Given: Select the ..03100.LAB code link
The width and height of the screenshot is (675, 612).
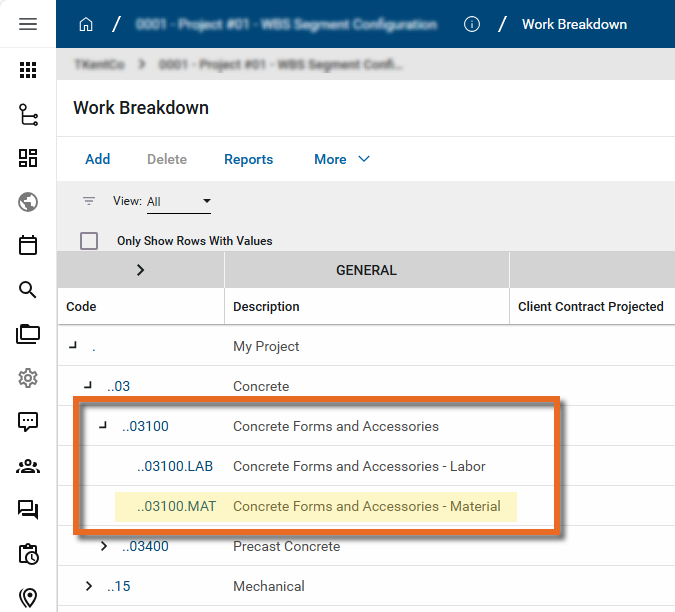Looking at the screenshot, I should coord(175,466).
